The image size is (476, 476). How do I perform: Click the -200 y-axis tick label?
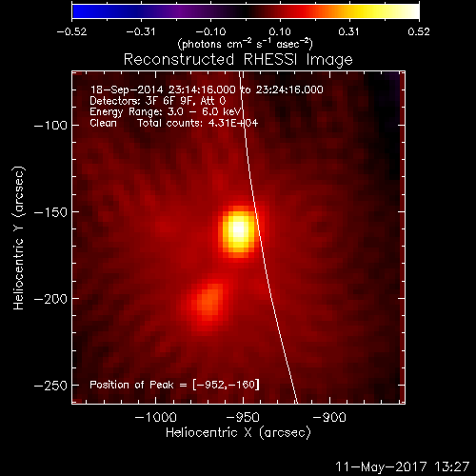pyautogui.click(x=50, y=299)
